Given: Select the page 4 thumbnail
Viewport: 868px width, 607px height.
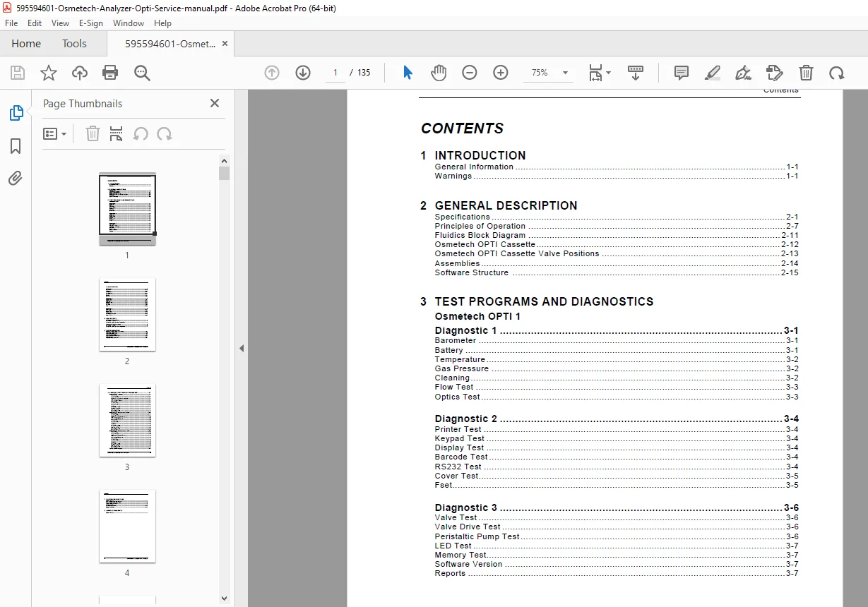Looking at the screenshot, I should [x=127, y=527].
